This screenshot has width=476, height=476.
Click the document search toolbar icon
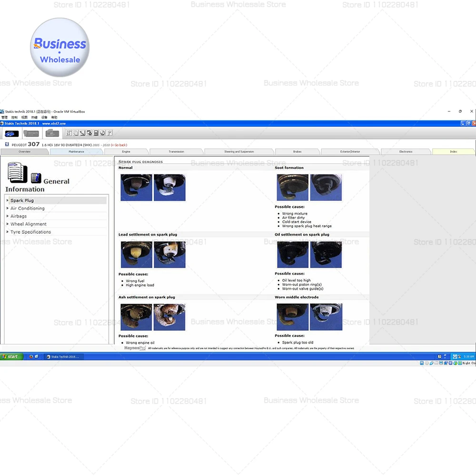tap(89, 133)
